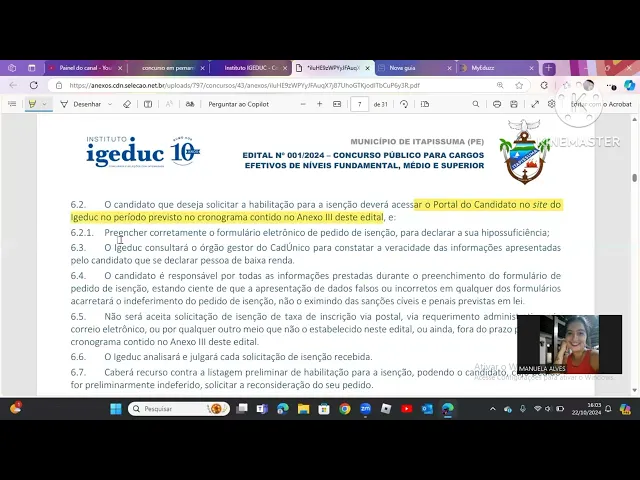This screenshot has height=480, width=640.
Task: Switch to the MyEduzz tab
Action: [494, 68]
